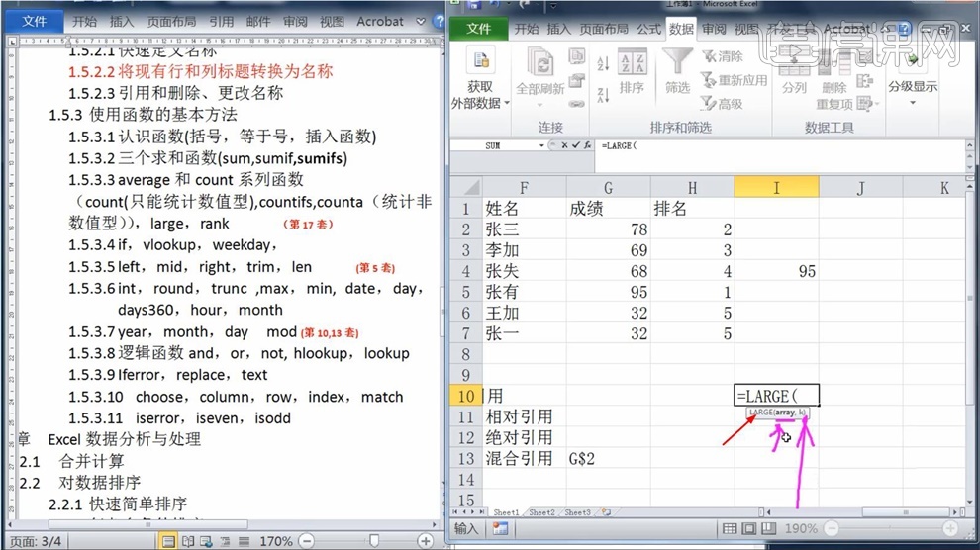Sort ascending A to Z in Excel
Image resolution: width=980 pixels, height=550 pixels.
click(603, 63)
